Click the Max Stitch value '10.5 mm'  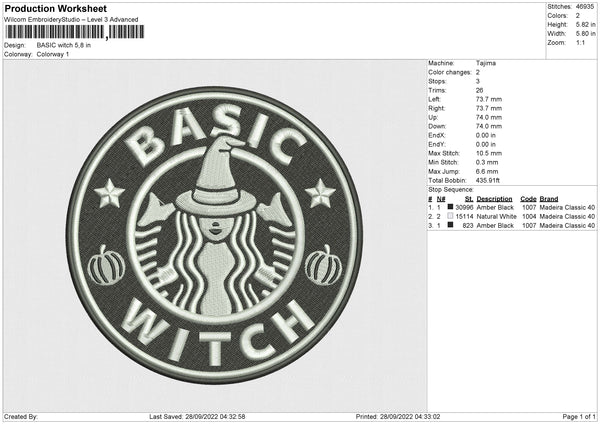click(x=489, y=153)
